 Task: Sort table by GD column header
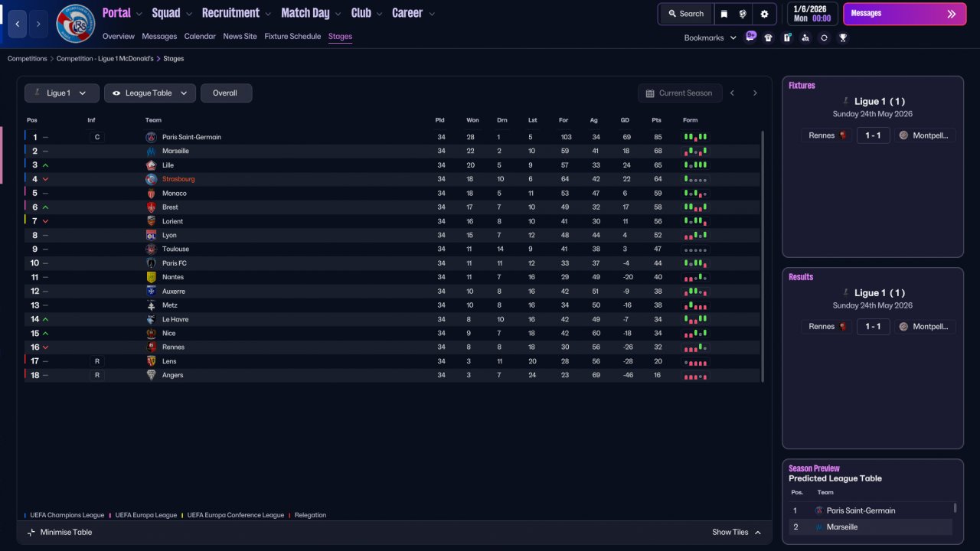(x=625, y=120)
